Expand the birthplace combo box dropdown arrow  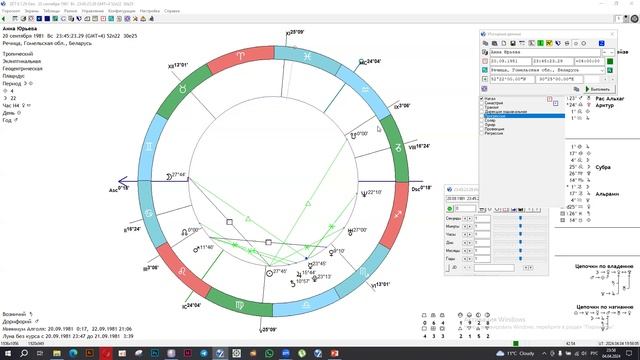point(602,70)
